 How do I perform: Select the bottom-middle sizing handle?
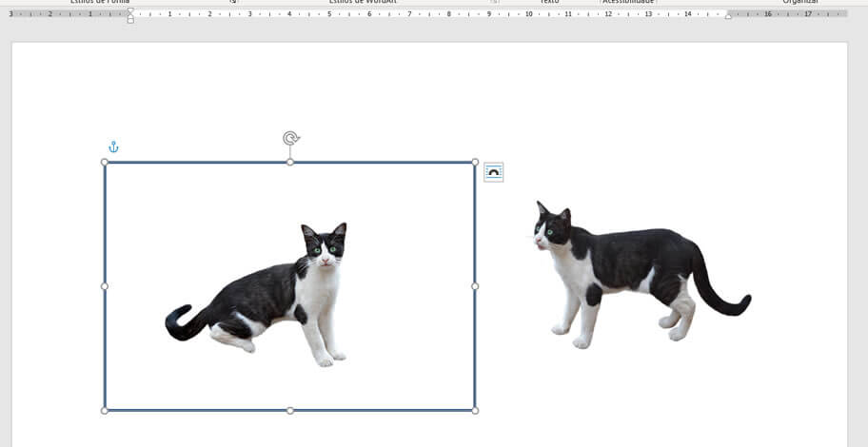290,411
